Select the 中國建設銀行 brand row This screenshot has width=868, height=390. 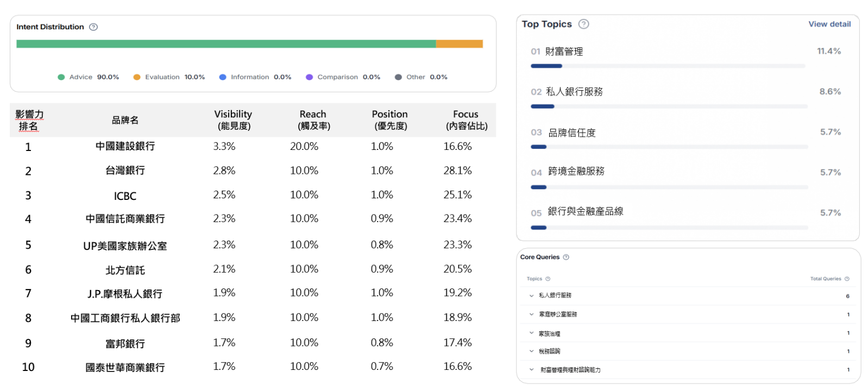click(x=125, y=147)
